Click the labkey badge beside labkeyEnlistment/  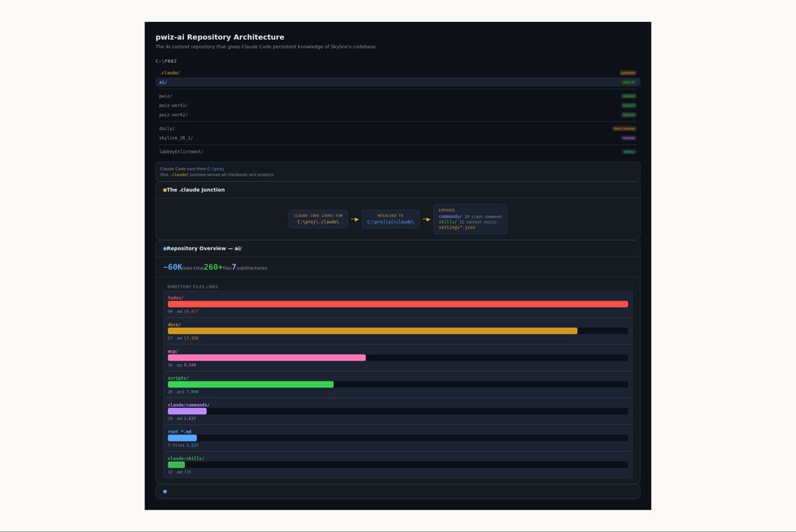[628, 152]
